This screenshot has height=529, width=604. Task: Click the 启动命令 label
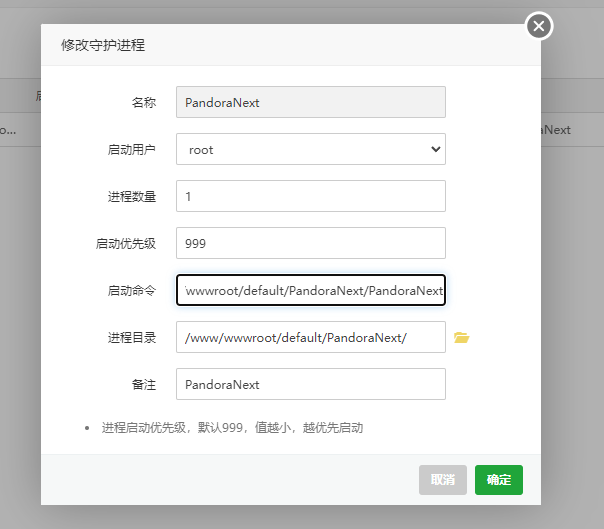132,291
